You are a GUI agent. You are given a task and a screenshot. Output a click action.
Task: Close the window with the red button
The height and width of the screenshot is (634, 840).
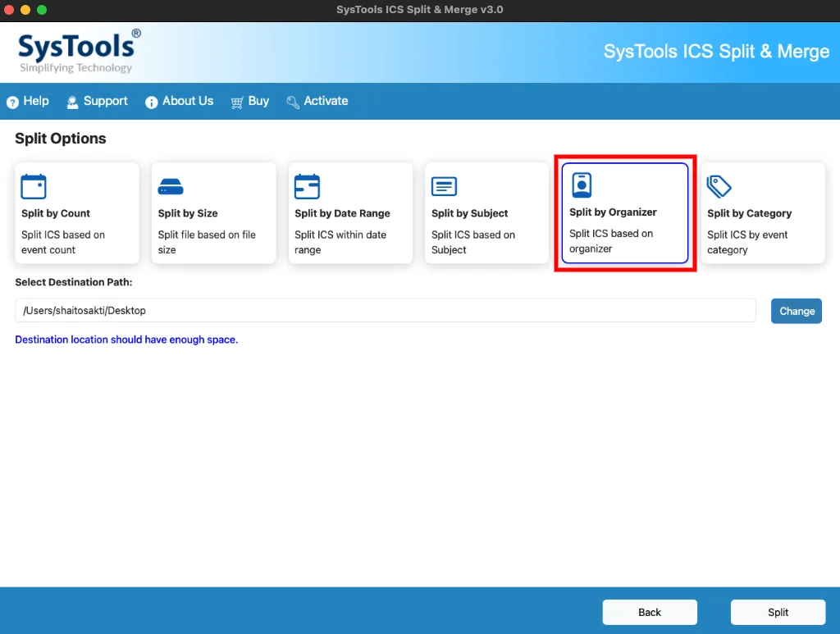tap(9, 10)
